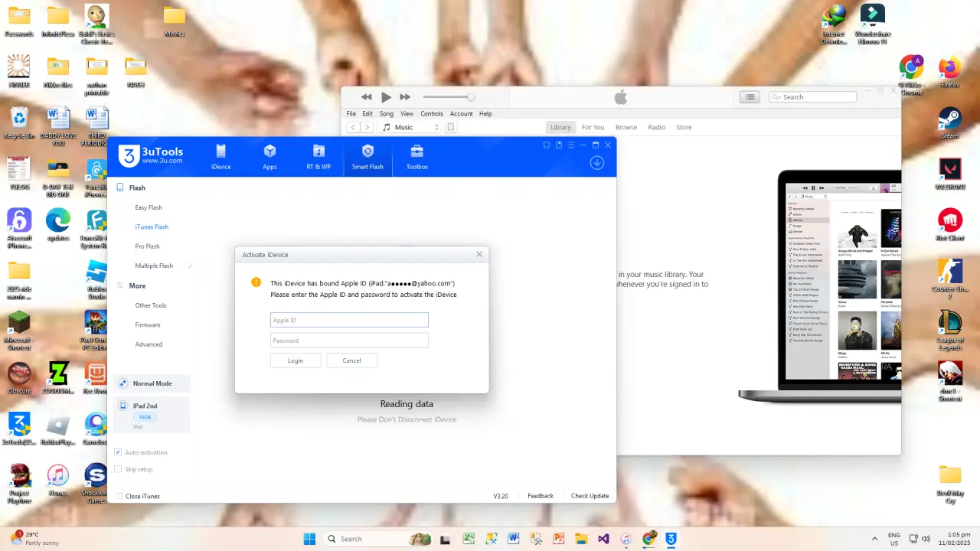This screenshot has width=980, height=551.
Task: Click Visual Studio in the taskbar
Action: 603,539
